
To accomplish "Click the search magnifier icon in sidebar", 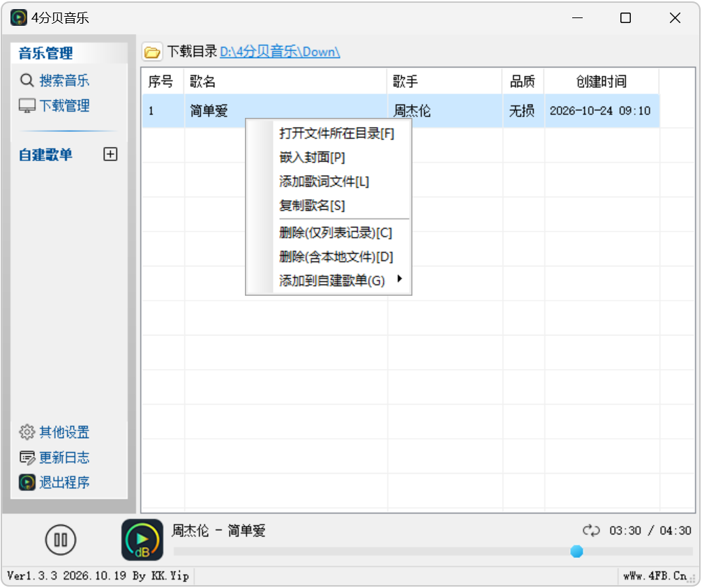I will pos(27,80).
